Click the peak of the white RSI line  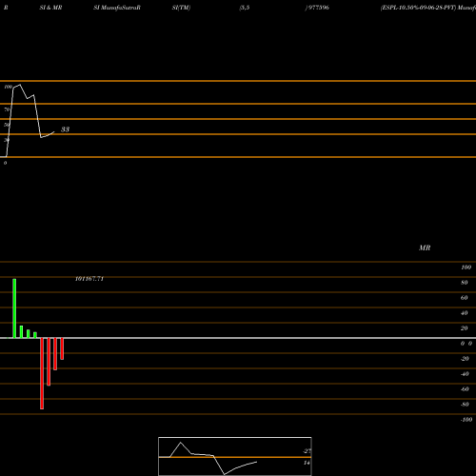20,85
